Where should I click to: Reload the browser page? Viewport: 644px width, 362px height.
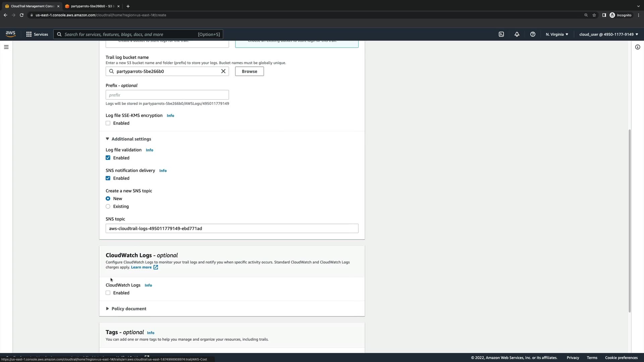pyautogui.click(x=22, y=15)
